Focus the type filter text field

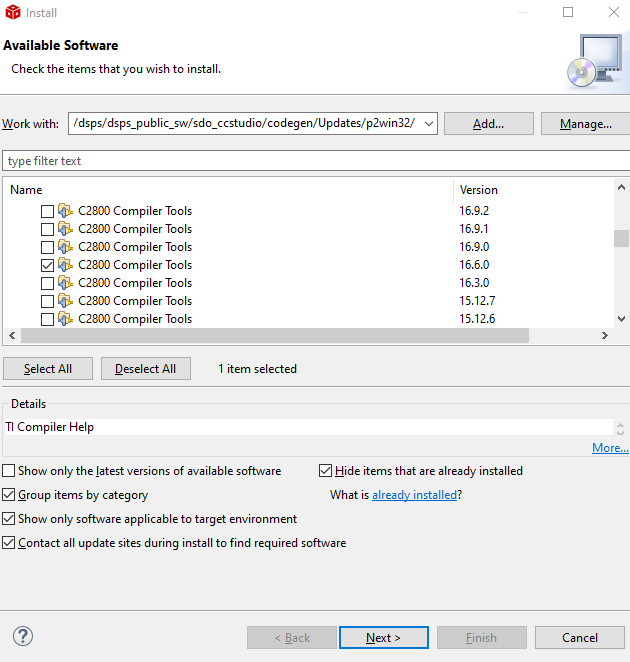316,161
